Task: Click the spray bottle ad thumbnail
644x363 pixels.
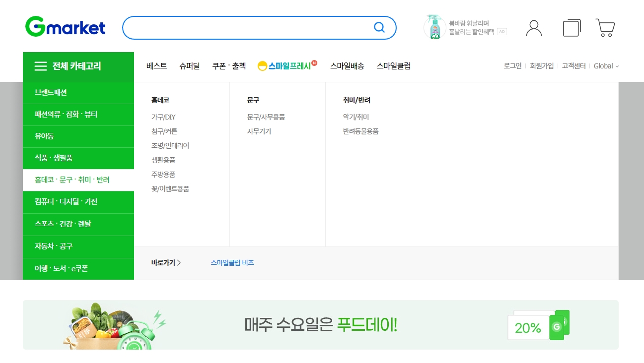Action: click(432, 27)
